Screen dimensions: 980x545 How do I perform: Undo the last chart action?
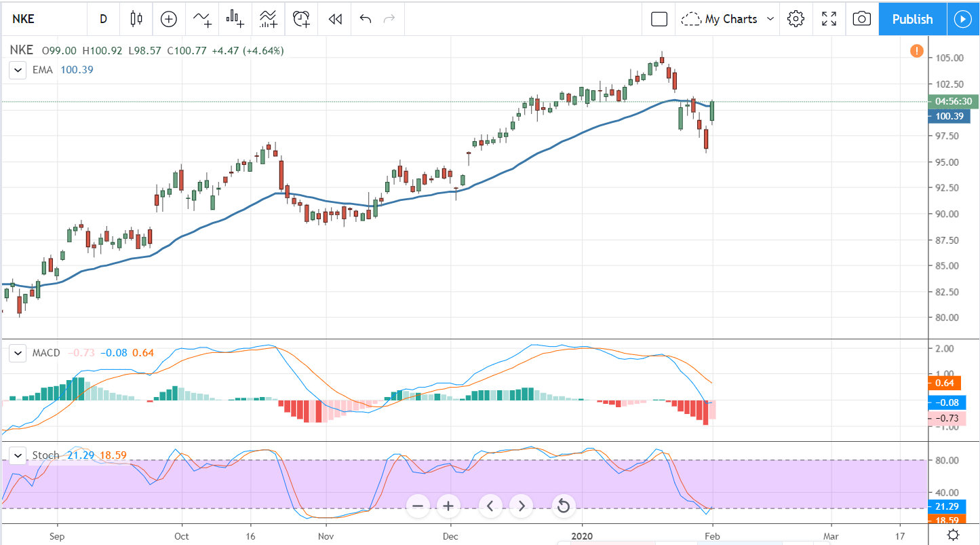[366, 19]
